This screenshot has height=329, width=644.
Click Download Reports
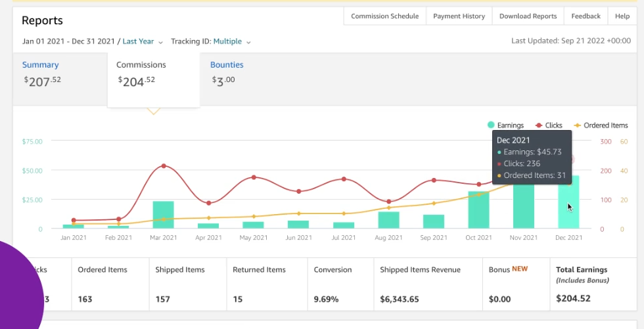528,16
